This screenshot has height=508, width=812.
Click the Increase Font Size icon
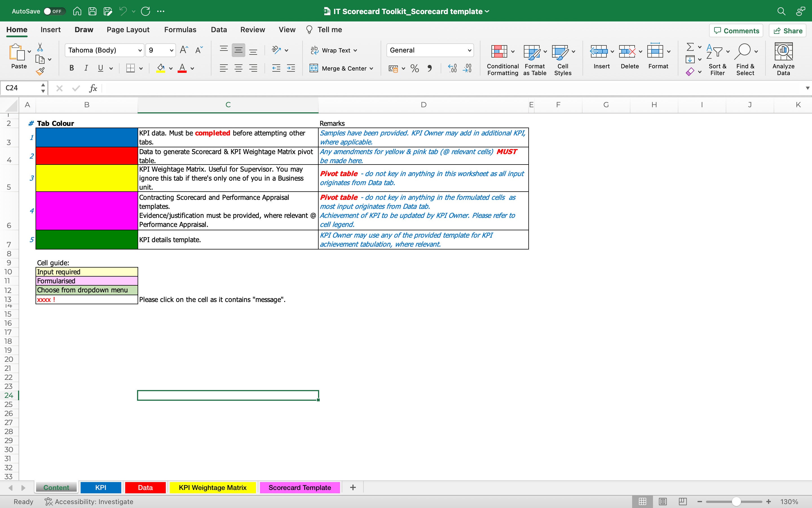click(184, 50)
